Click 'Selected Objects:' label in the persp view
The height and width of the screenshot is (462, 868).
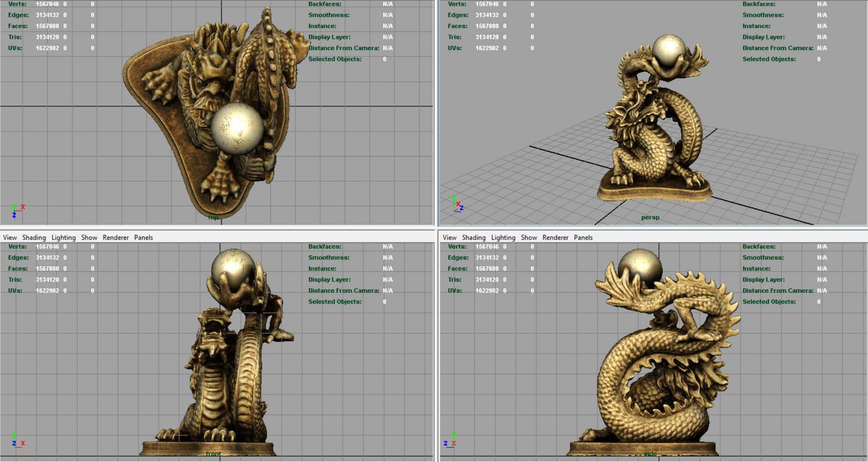(769, 59)
